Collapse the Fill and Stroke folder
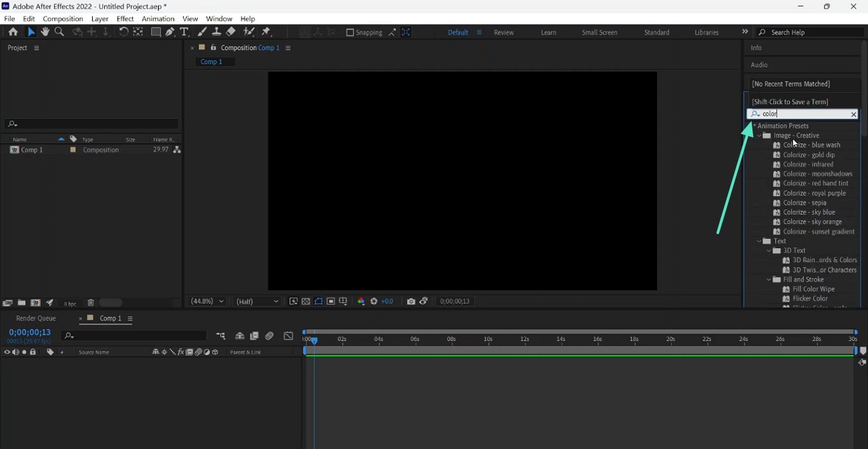Image resolution: width=868 pixels, height=449 pixels. pyautogui.click(x=769, y=280)
